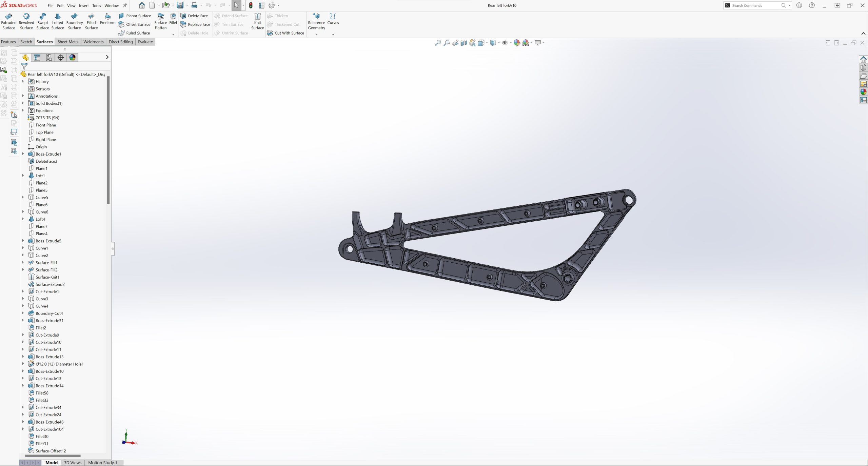Open the DisplayManager color sphere tab

pyautogui.click(x=72, y=57)
